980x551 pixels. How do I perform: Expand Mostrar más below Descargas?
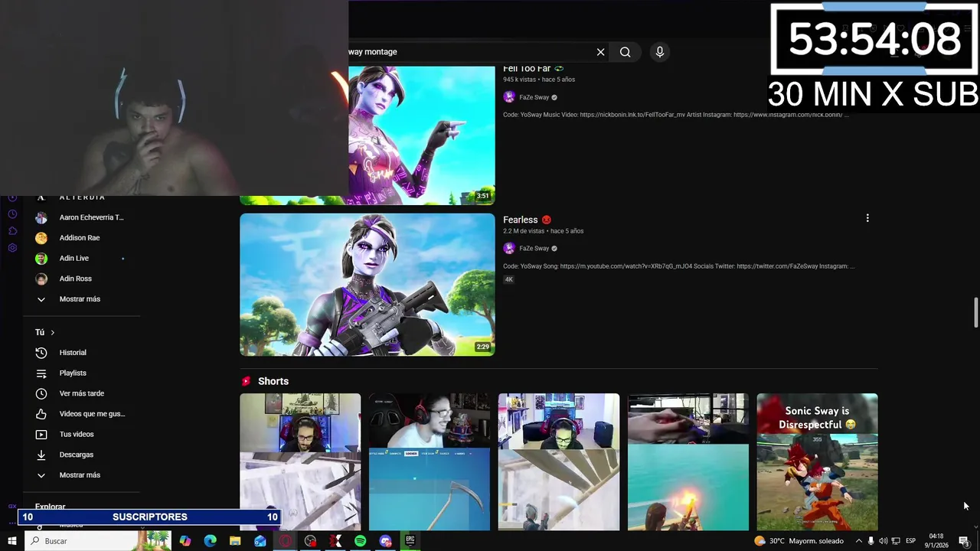pos(81,475)
